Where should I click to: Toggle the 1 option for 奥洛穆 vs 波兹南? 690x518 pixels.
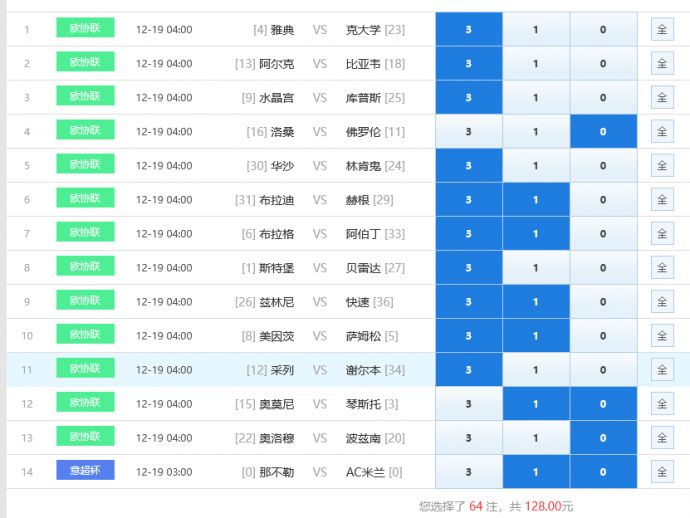point(535,438)
